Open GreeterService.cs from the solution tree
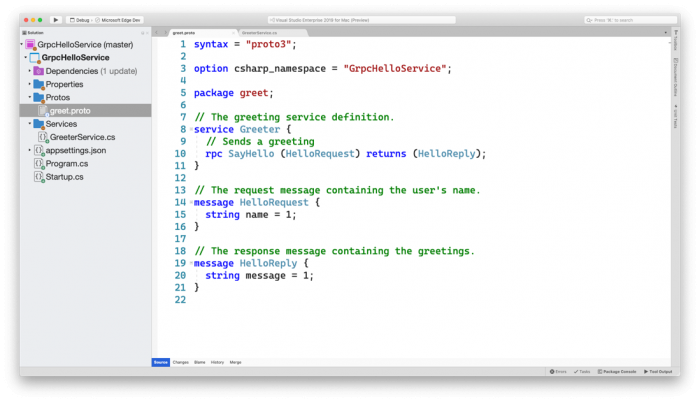This screenshot has width=700, height=402. pyautogui.click(x=83, y=137)
